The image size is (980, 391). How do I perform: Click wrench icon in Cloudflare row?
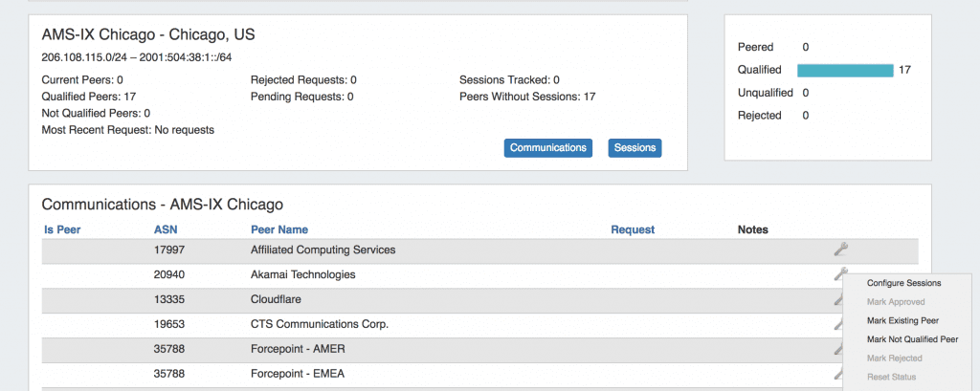coord(837,300)
